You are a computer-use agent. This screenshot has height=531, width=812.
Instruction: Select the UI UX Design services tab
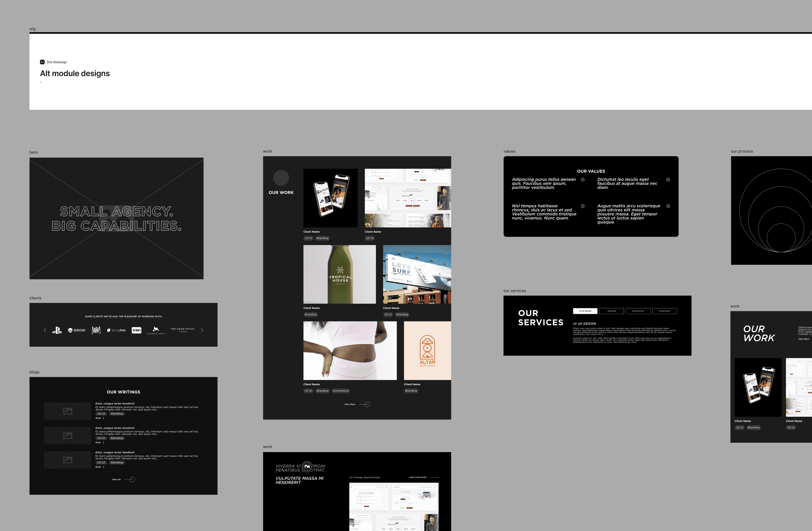click(x=585, y=311)
